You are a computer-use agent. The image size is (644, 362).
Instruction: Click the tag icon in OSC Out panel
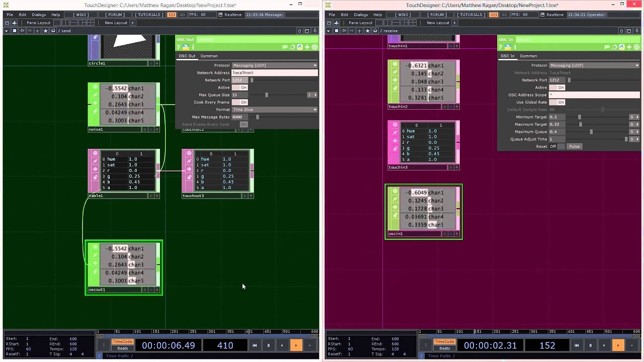[x=292, y=47]
